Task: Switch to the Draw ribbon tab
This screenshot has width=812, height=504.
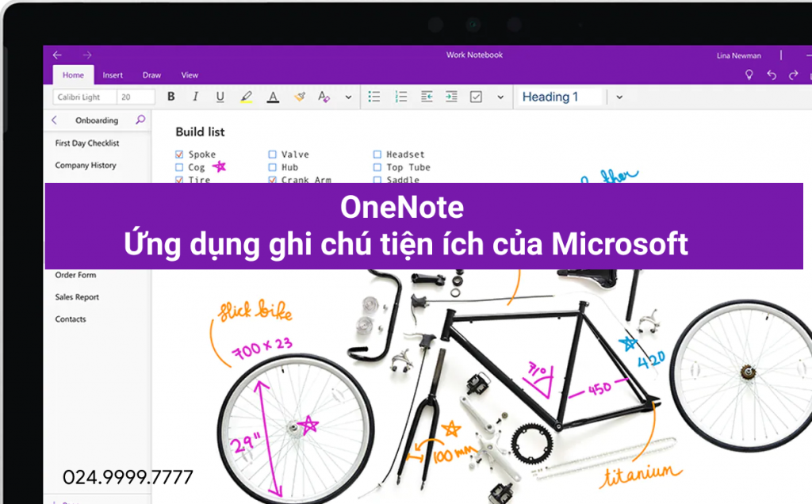Action: [151, 74]
